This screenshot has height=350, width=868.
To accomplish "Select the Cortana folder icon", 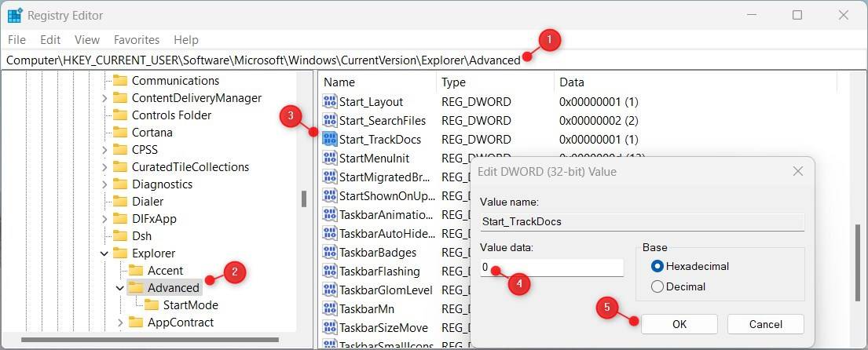I will [119, 133].
